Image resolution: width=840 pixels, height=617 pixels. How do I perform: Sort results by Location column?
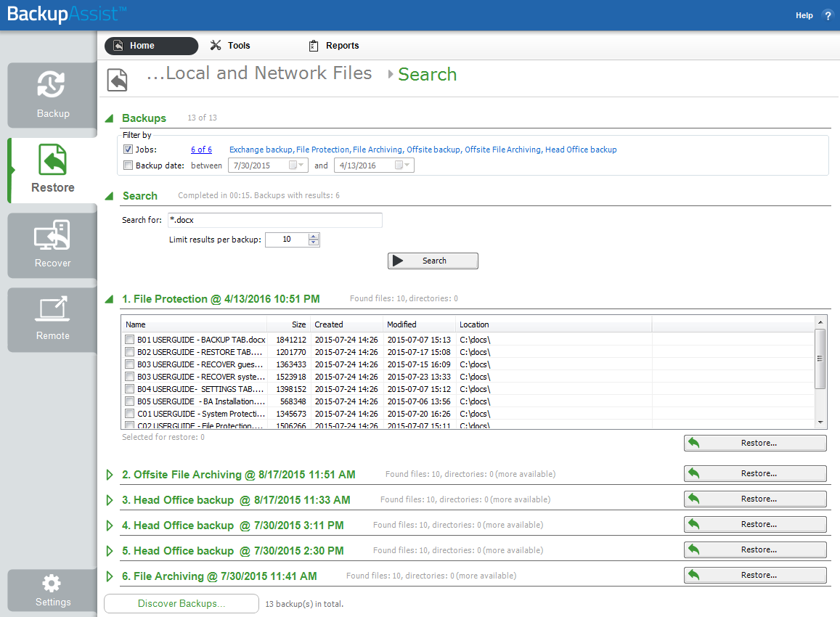tap(553, 324)
